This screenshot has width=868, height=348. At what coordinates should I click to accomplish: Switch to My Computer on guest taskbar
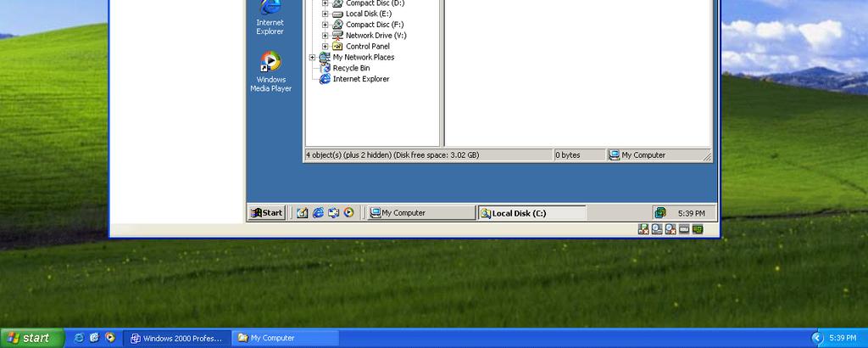420,213
